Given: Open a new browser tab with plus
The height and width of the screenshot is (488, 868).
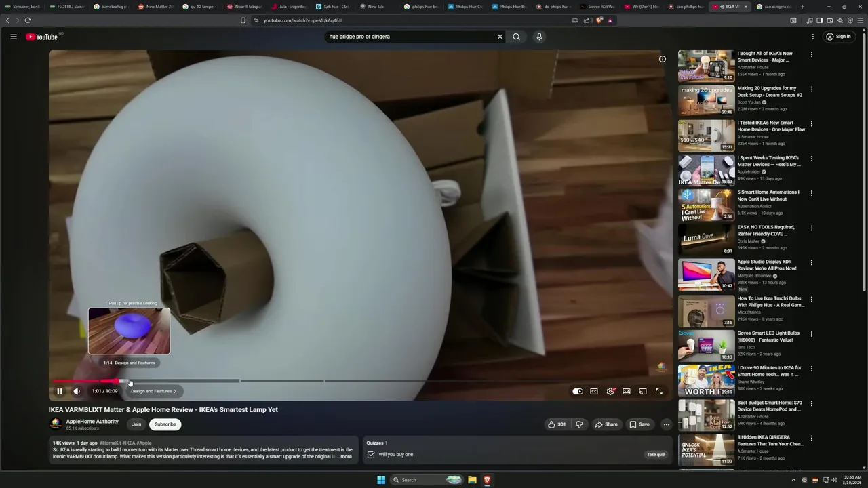Looking at the screenshot, I should click(802, 7).
